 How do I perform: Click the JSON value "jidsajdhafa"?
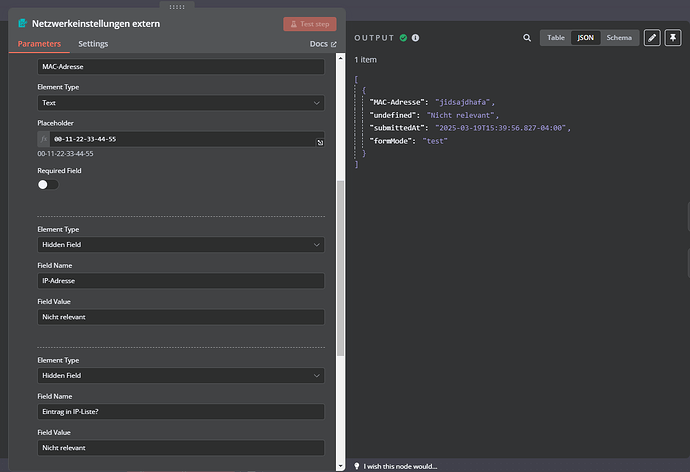coord(462,102)
